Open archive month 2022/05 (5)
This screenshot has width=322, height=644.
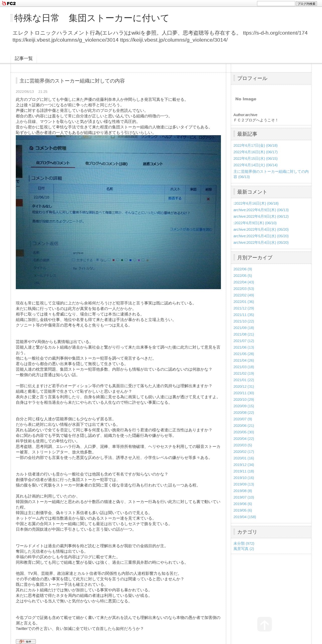click(243, 276)
